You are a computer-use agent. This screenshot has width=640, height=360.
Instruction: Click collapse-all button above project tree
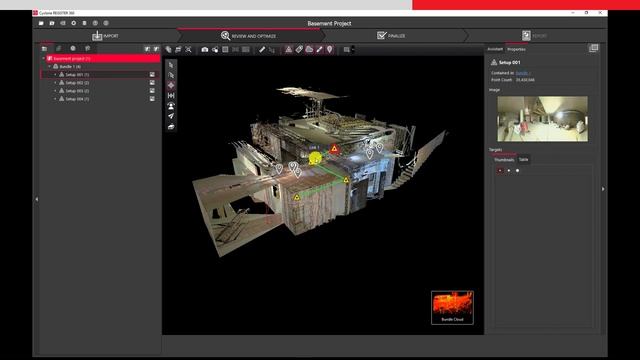point(156,49)
